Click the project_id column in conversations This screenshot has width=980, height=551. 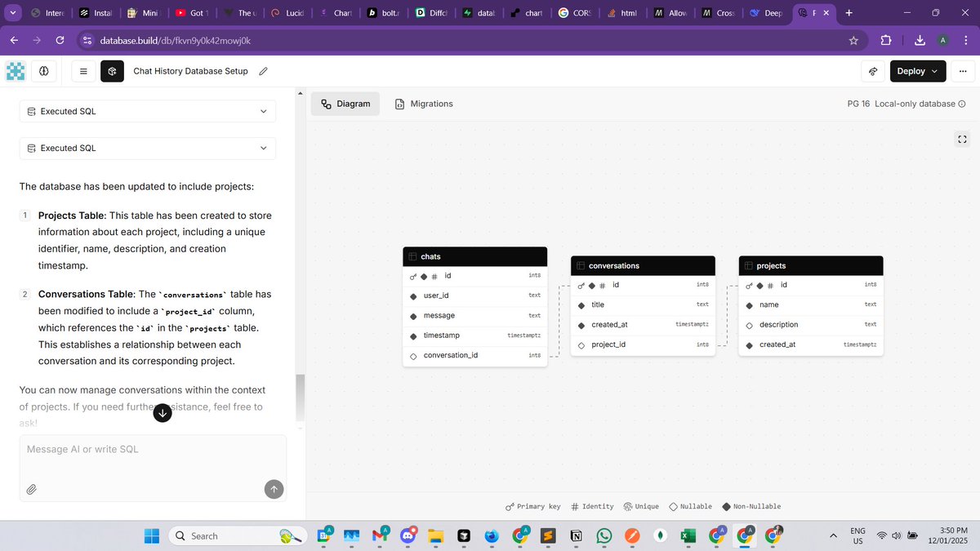[x=643, y=344]
